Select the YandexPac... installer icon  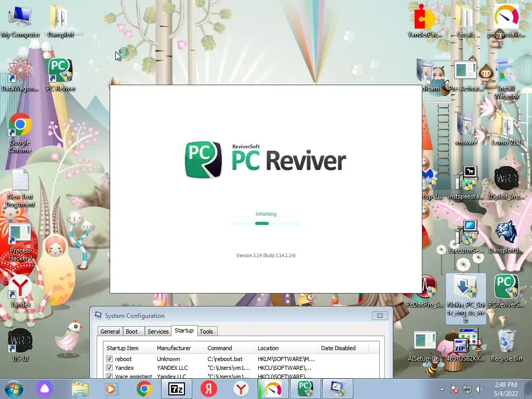[x=425, y=21]
